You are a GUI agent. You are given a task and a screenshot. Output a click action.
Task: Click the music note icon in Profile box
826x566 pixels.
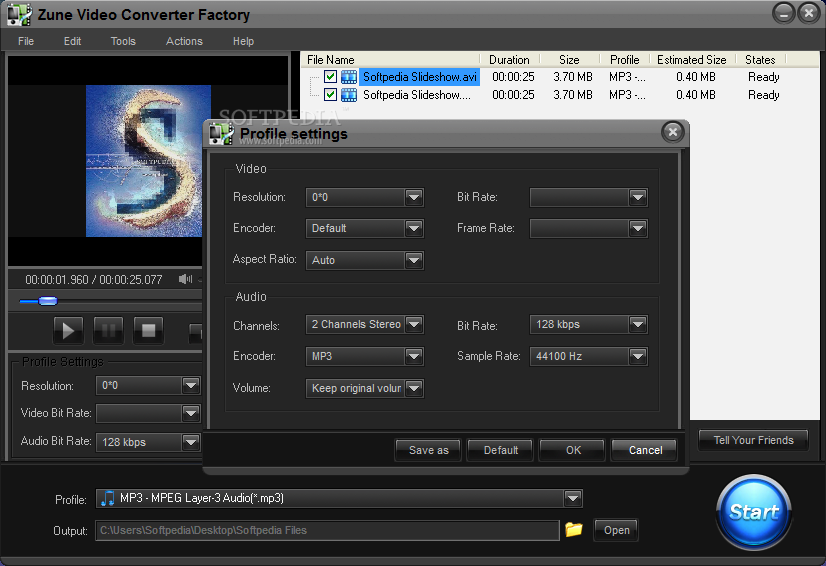tap(107, 498)
